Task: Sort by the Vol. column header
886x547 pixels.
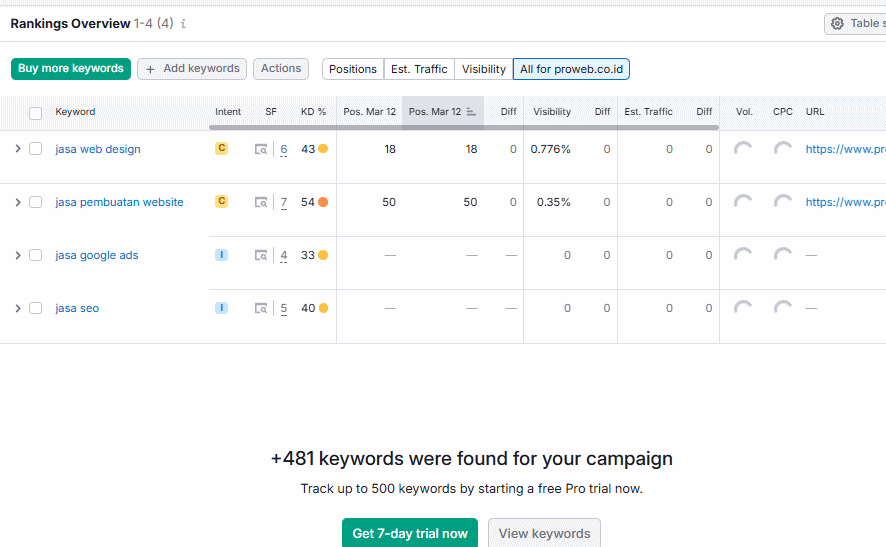Action: pos(744,112)
